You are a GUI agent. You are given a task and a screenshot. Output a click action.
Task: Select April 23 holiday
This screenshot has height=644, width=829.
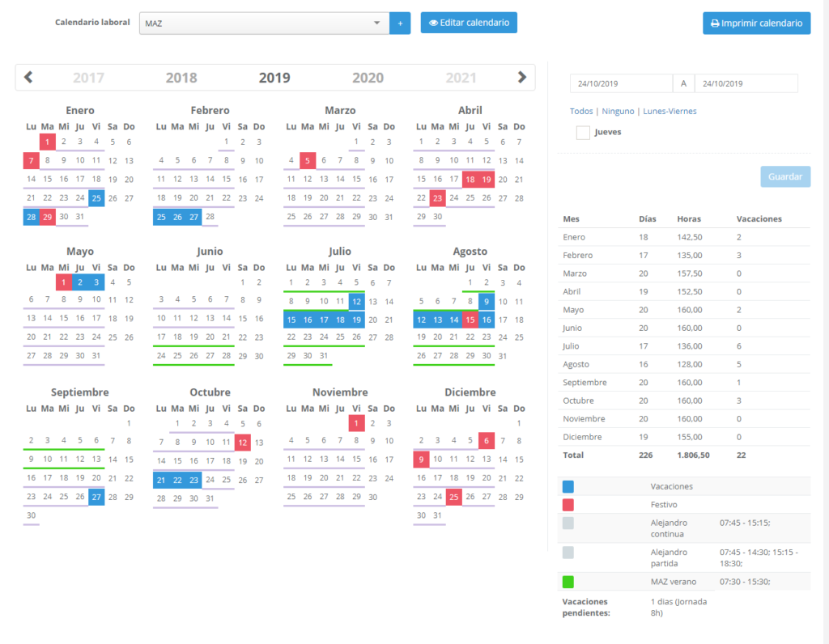tap(437, 198)
